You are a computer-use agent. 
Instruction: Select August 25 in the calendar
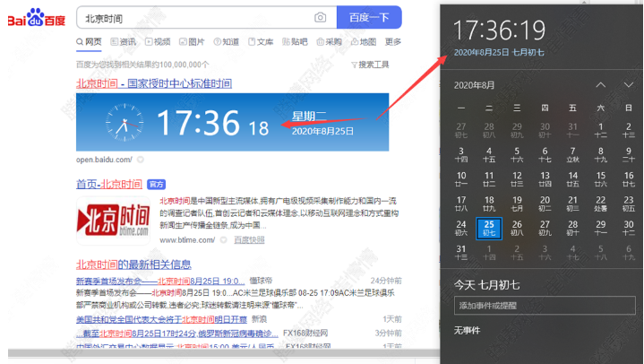tap(489, 229)
